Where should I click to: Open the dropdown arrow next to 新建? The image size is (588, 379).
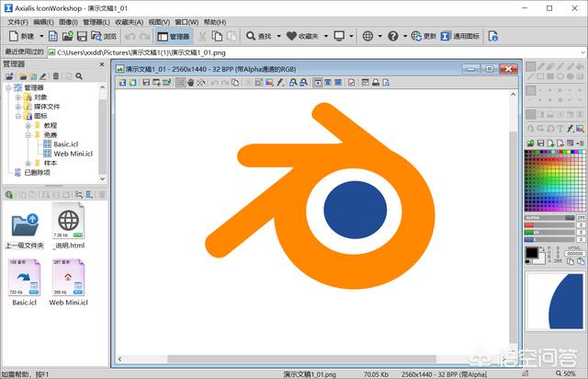click(41, 36)
